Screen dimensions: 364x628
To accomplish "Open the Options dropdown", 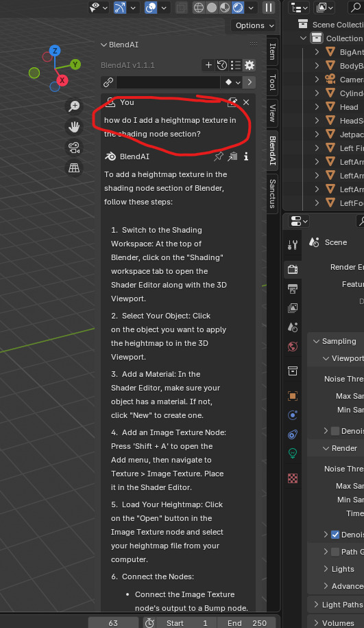I will 254,25.
